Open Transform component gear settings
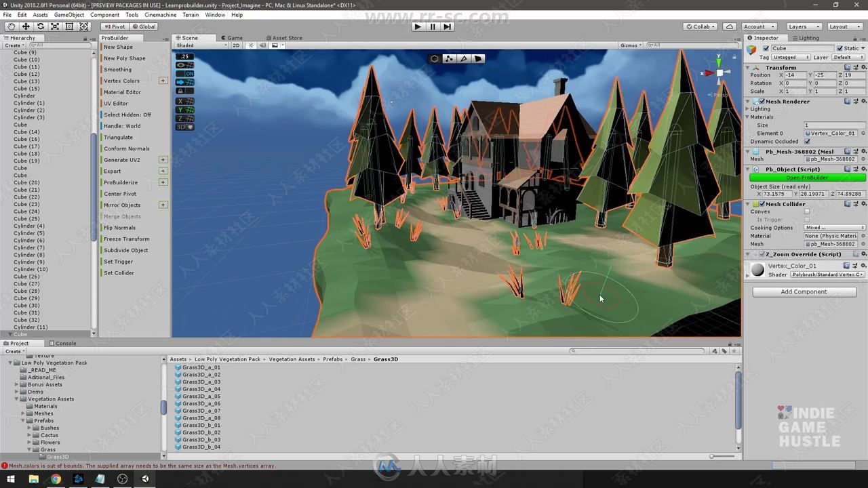868x488 pixels. (863, 67)
